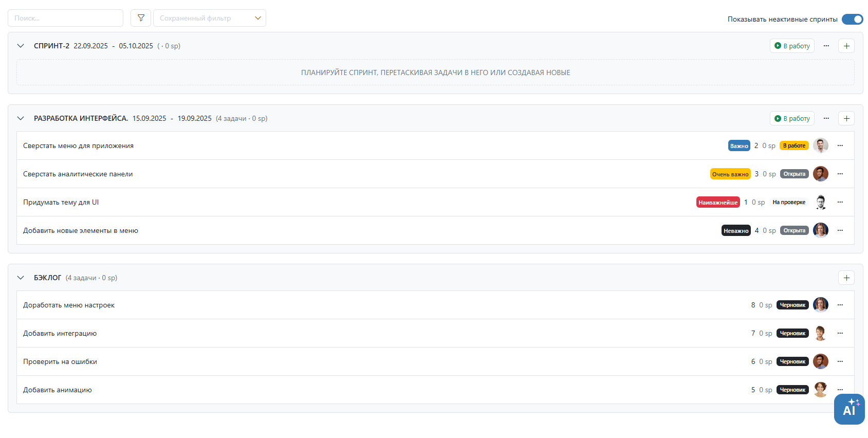Screen dimensions: 868x438
Task: Focus the Поиск search field
Action: click(65, 18)
